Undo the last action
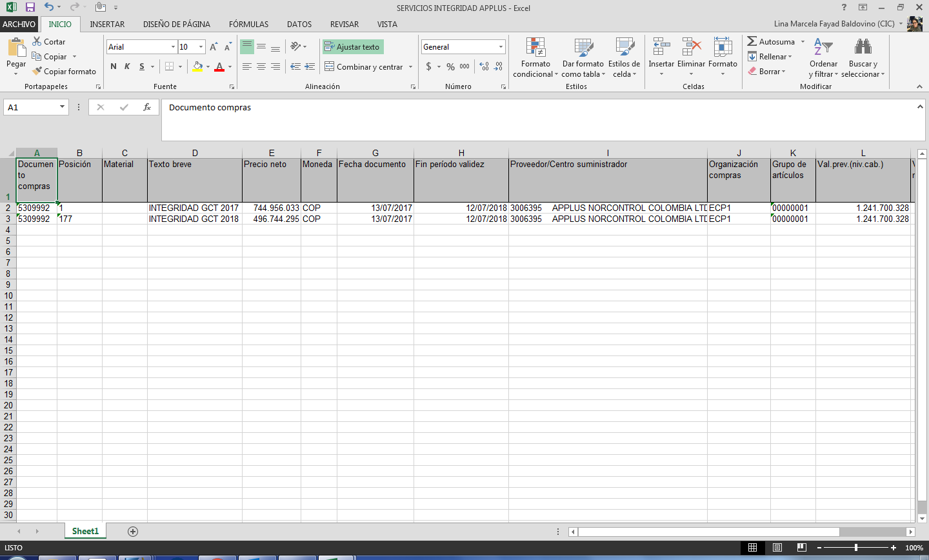Viewport: 929px width, 560px height. pos(49,7)
